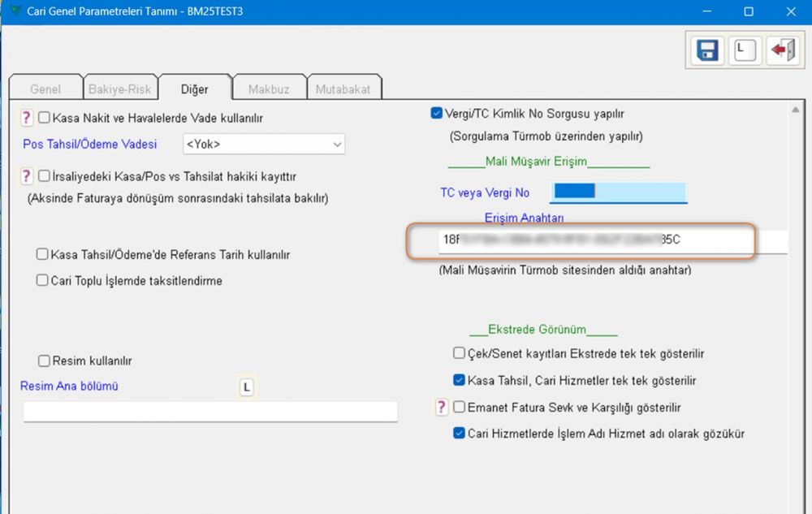Toggle Resim kullanılır checkbox
Viewport: 812px width, 514px height.
coord(45,361)
